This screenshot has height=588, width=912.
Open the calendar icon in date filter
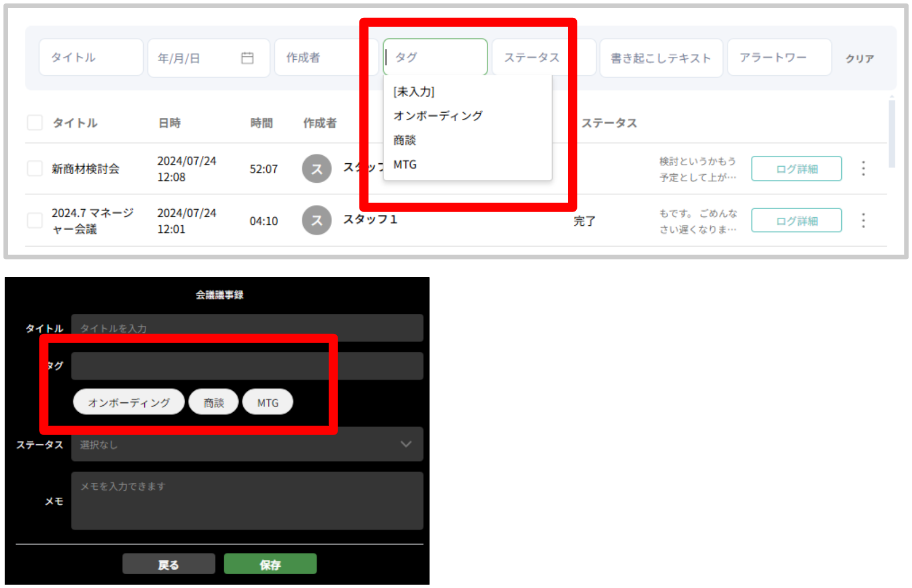[x=247, y=58]
